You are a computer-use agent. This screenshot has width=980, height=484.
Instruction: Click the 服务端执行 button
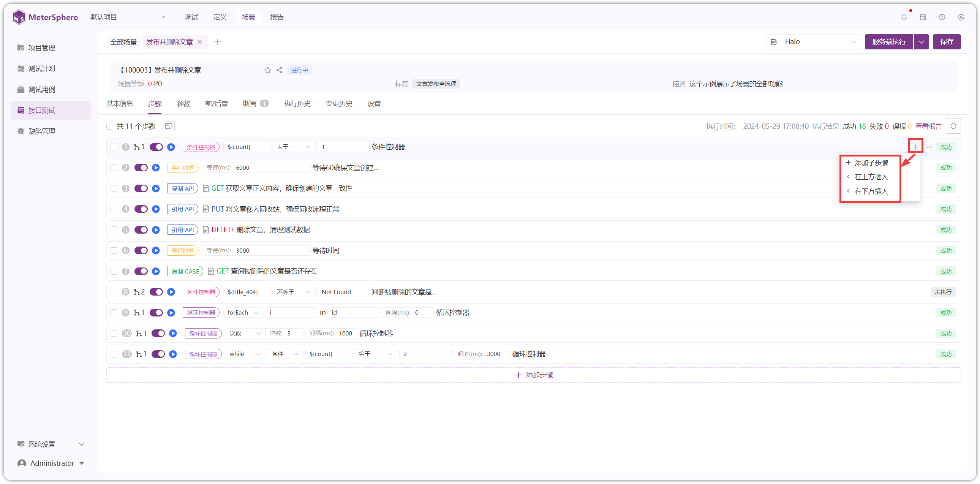(x=889, y=42)
